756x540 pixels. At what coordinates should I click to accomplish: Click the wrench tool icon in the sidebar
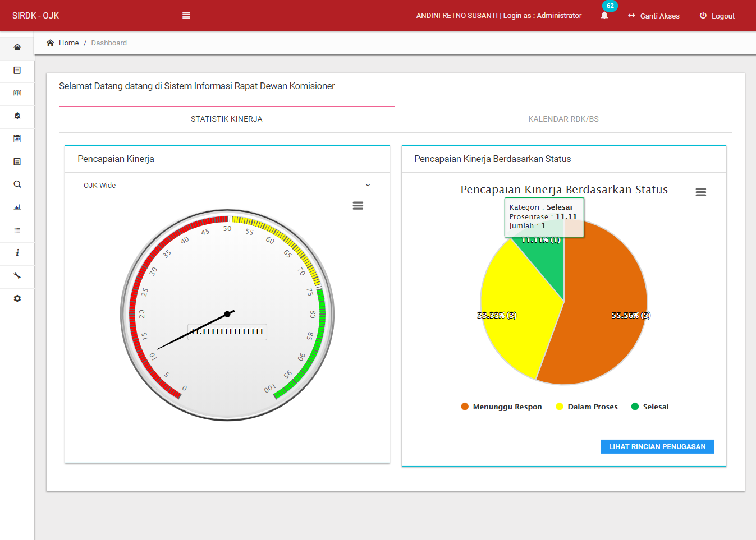point(17,276)
